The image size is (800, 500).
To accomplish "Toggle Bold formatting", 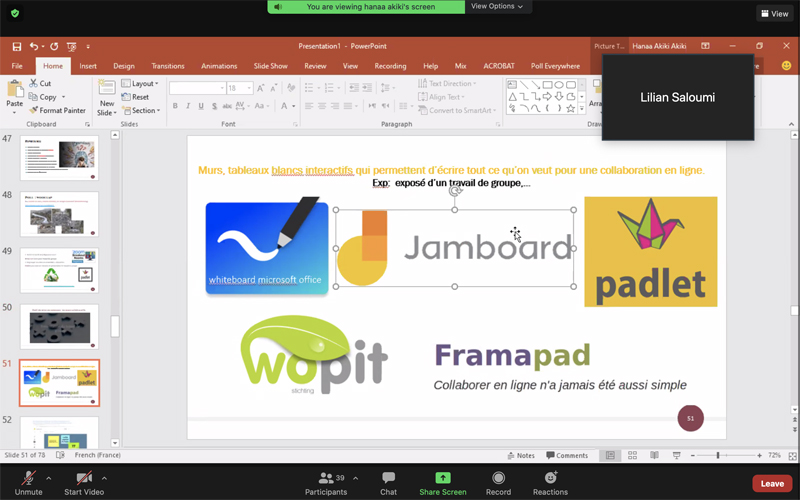I will click(x=175, y=106).
